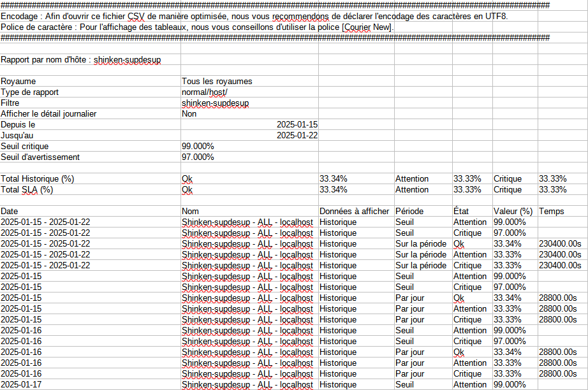This screenshot has height=390, width=588.
Task: Click the "Encodage" recommendation text line
Action: 255,16
